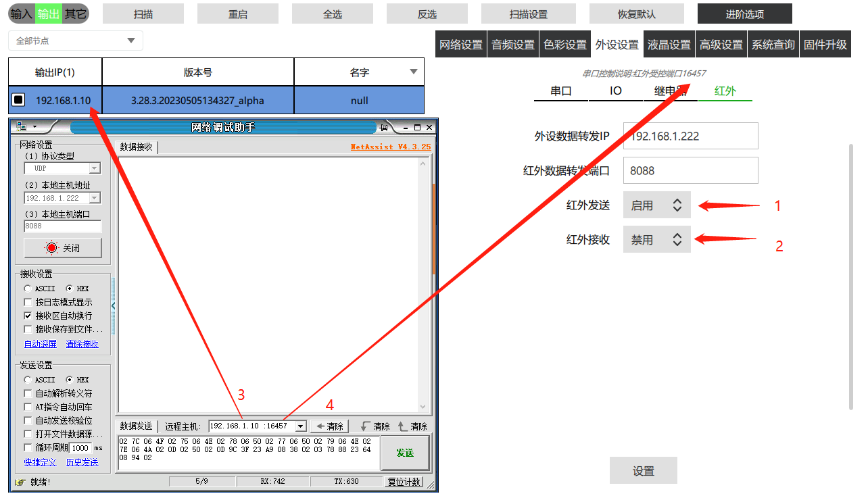Select ASCII radio in 接收设置
The height and width of the screenshot is (498, 868).
click(x=28, y=289)
